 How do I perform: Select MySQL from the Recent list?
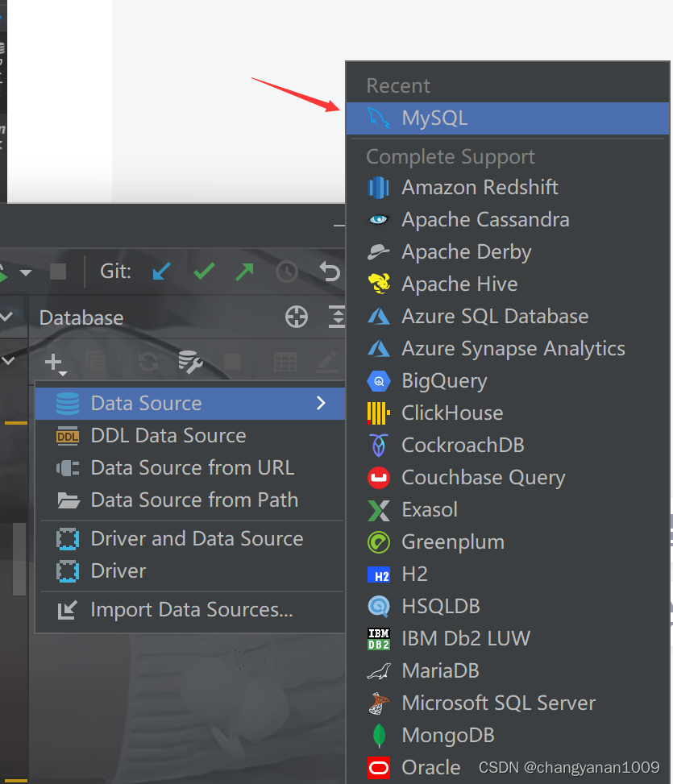pos(508,118)
